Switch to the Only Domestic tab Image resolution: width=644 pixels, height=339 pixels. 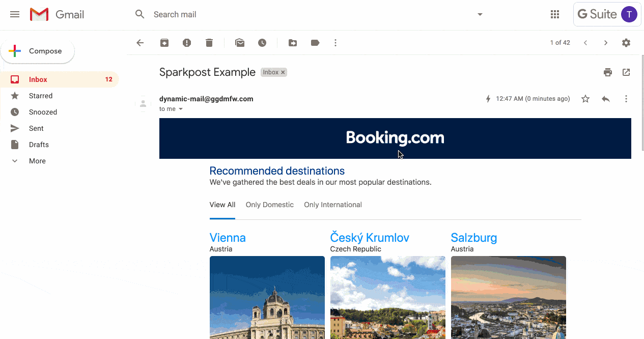269,205
